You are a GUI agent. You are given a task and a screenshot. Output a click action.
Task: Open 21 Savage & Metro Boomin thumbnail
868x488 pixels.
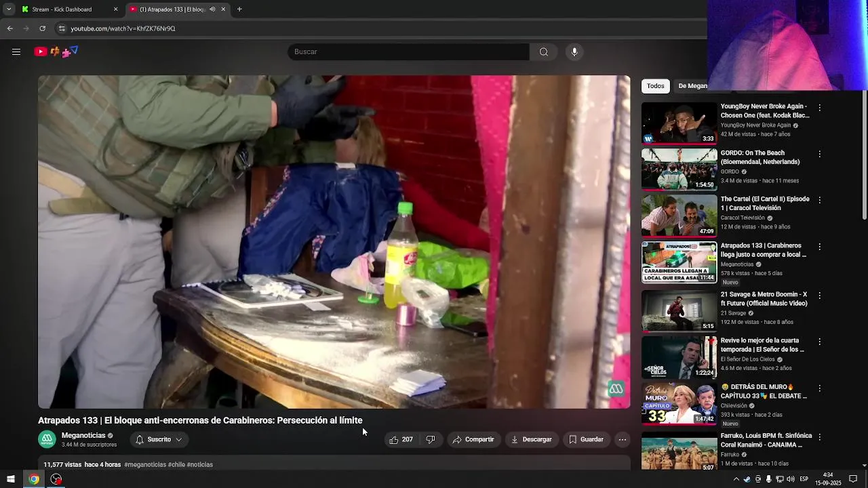[x=679, y=310]
